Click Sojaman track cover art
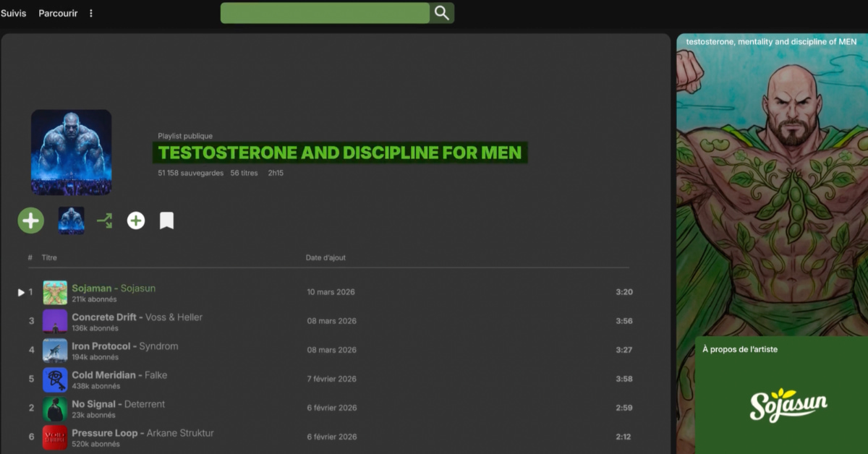The image size is (868, 454). tap(55, 293)
